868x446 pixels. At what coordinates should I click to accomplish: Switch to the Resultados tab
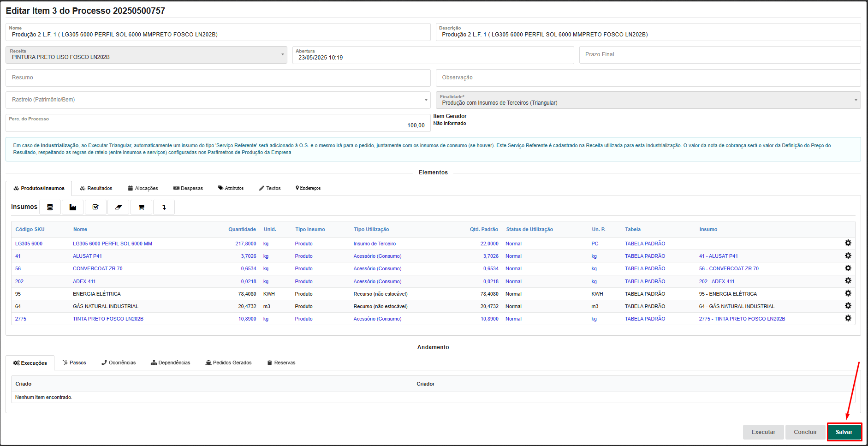point(96,188)
